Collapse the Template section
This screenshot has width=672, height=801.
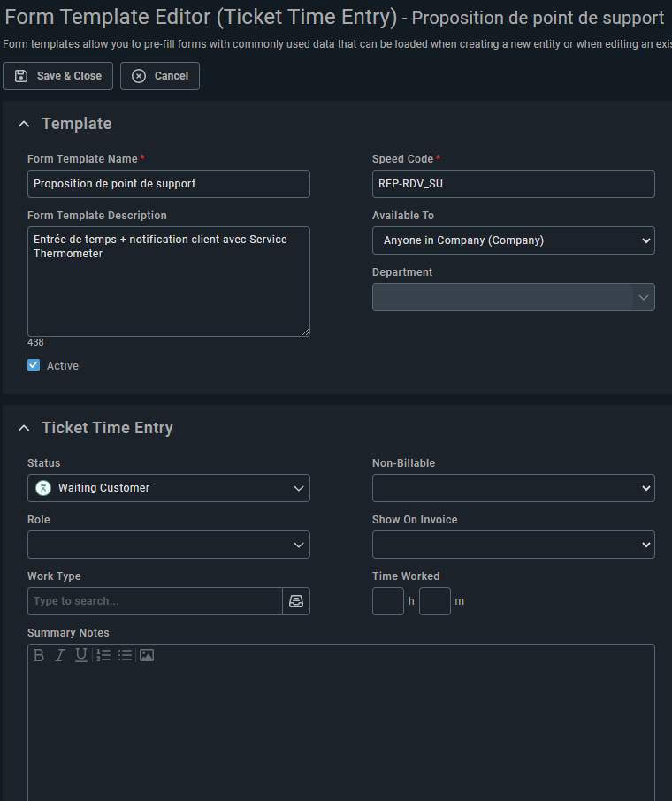pos(24,124)
